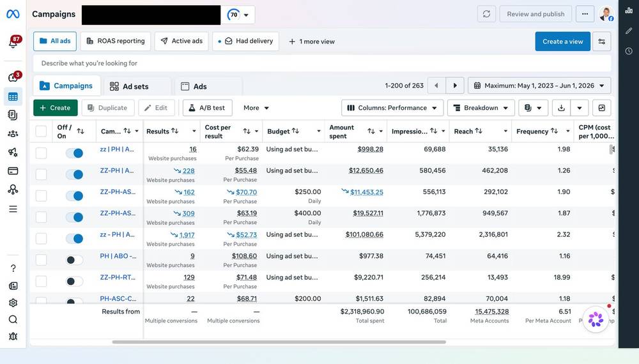Screen dimensions: 639x364
Task: Open All tools hamburger menu in sidebar
Action: point(13,209)
